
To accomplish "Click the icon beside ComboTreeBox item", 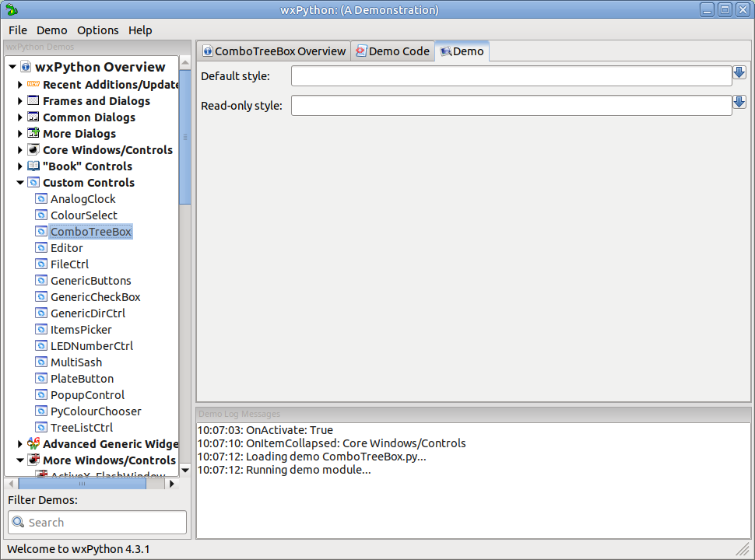I will click(41, 232).
